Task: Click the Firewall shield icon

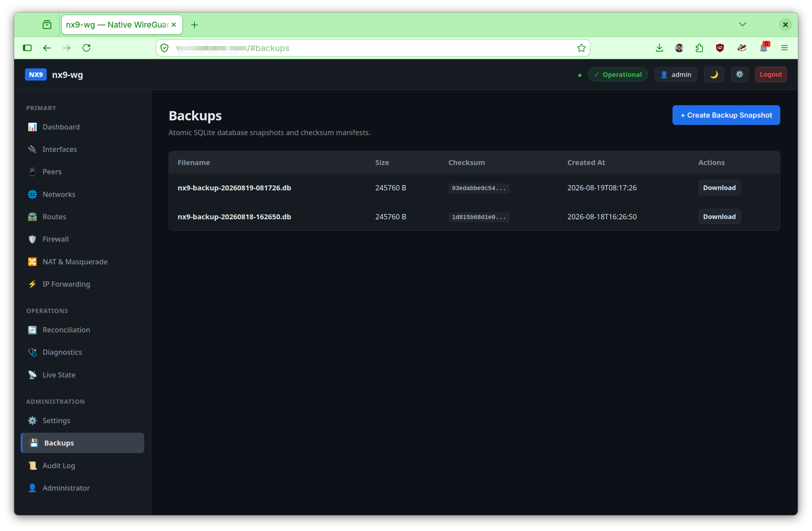Action: tap(32, 239)
